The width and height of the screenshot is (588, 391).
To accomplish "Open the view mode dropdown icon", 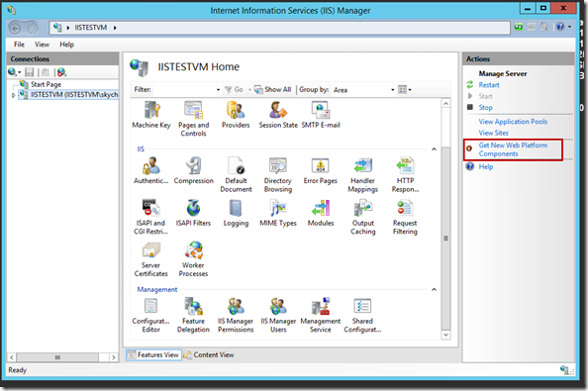I will pyautogui.click(x=405, y=90).
